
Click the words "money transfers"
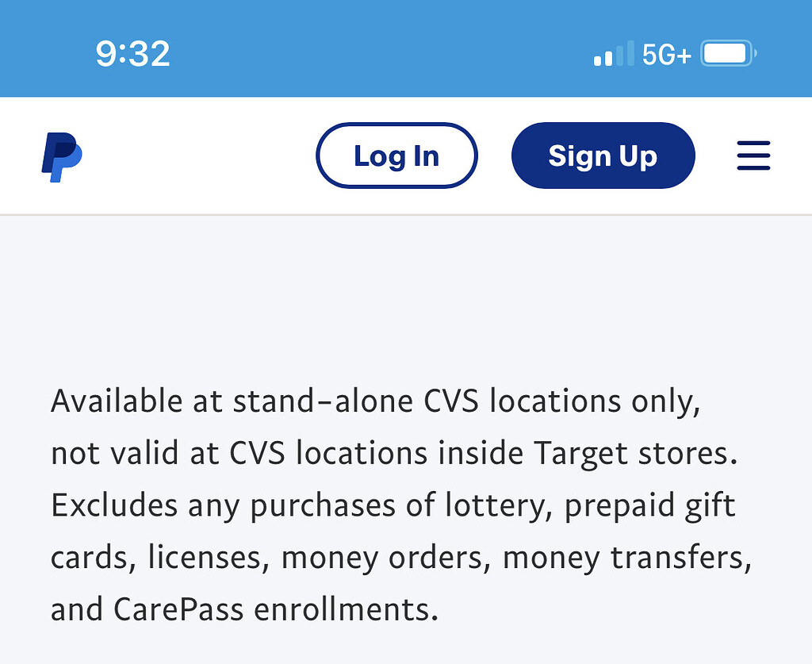click(626, 558)
